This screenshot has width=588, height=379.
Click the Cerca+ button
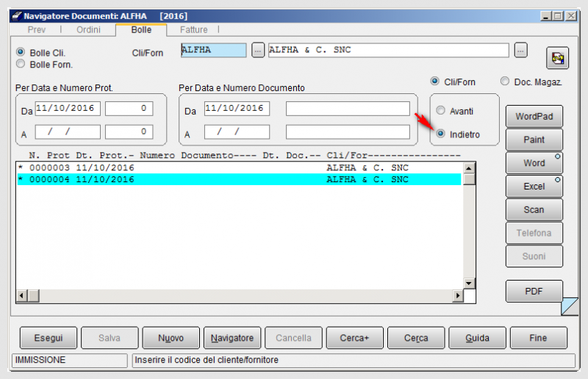click(x=355, y=338)
